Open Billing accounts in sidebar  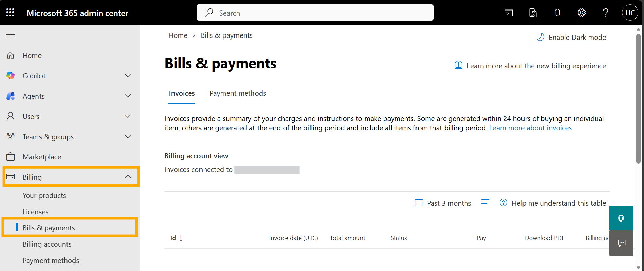(47, 244)
